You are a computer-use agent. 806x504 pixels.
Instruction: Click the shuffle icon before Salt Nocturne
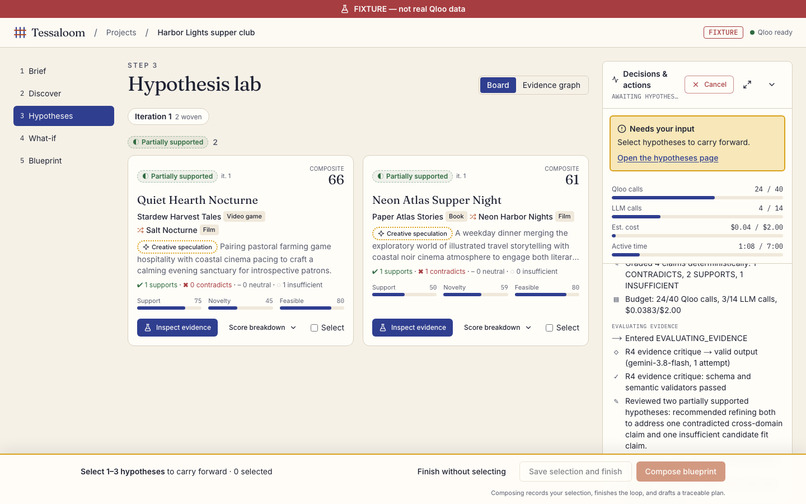pyautogui.click(x=140, y=230)
